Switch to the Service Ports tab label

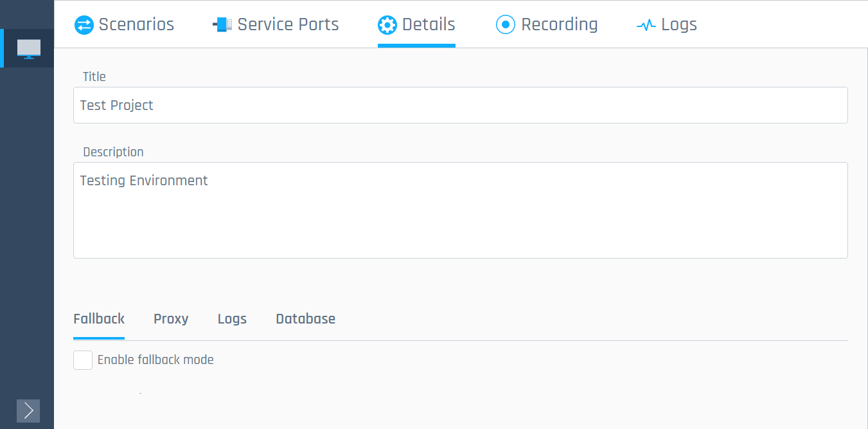[288, 25]
